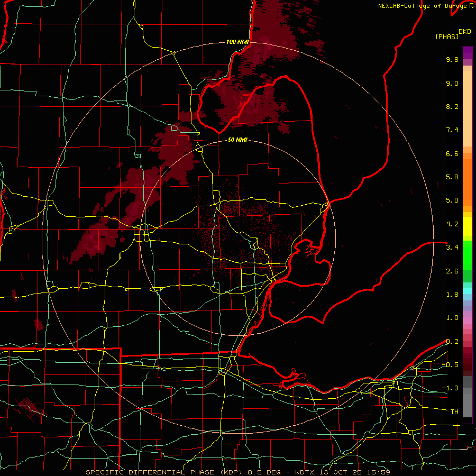Click the 7.4 value on color scale
This screenshot has height=476, width=476.
point(452,130)
